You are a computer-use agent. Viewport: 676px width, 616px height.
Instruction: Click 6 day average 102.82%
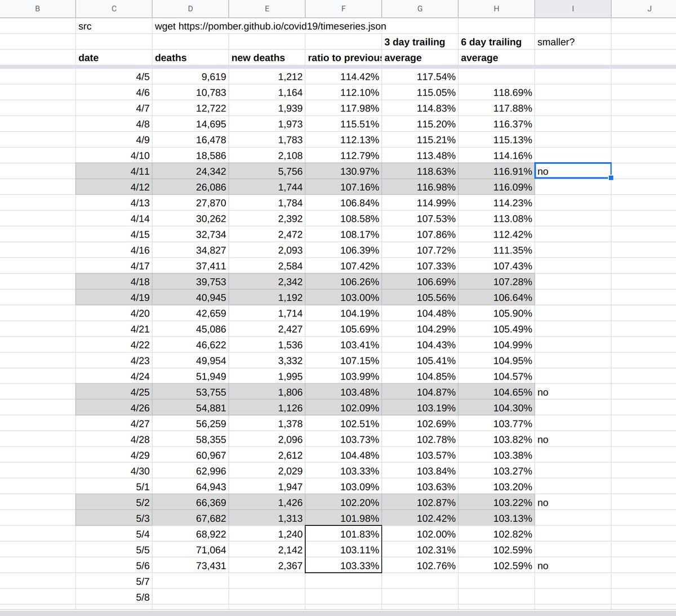click(x=496, y=534)
